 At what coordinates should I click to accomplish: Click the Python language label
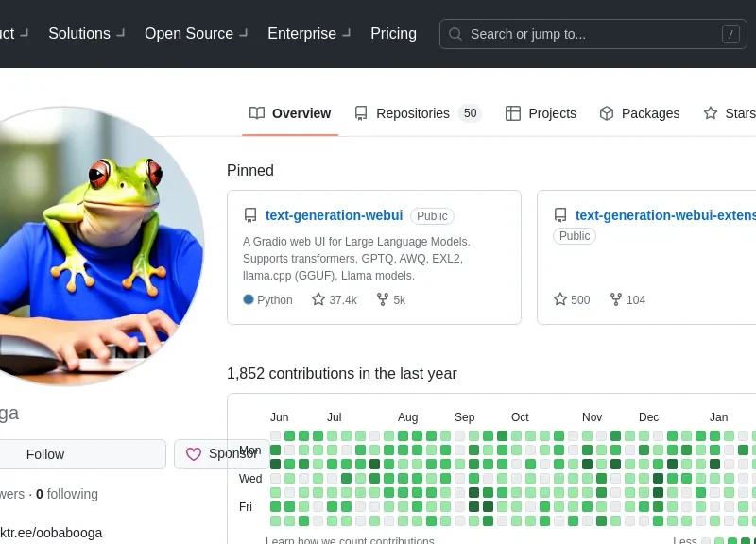tap(275, 299)
